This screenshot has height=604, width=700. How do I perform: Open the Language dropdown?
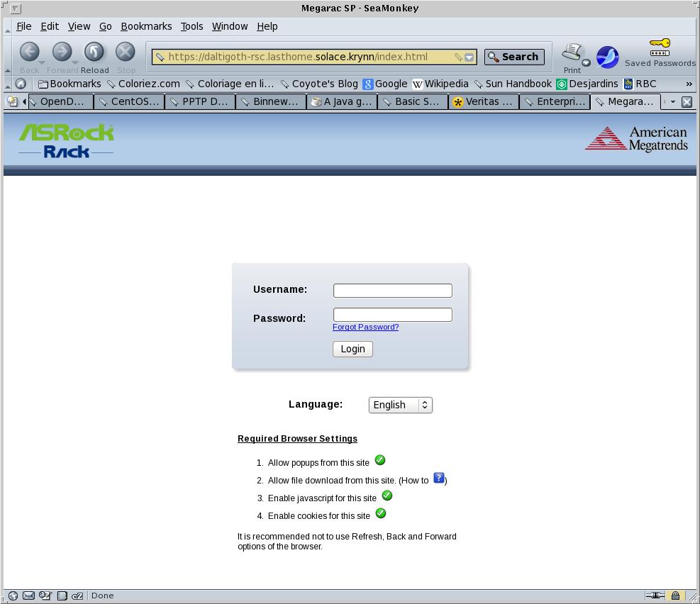point(400,405)
